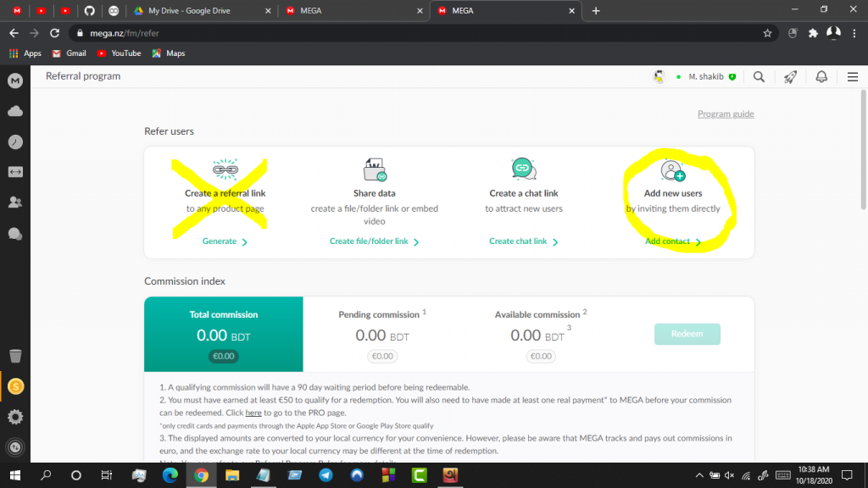Open account settings gear in sidebar
This screenshot has width=868, height=488.
15,417
